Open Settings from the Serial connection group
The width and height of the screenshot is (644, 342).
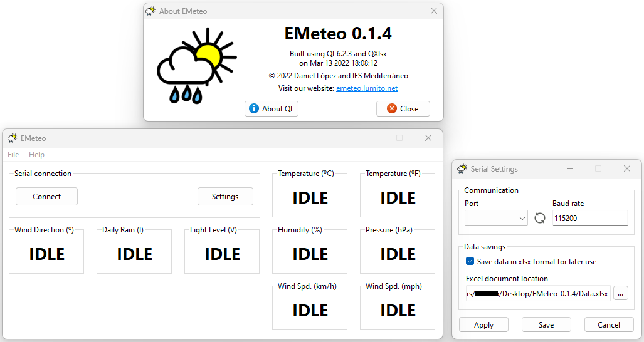coord(225,197)
